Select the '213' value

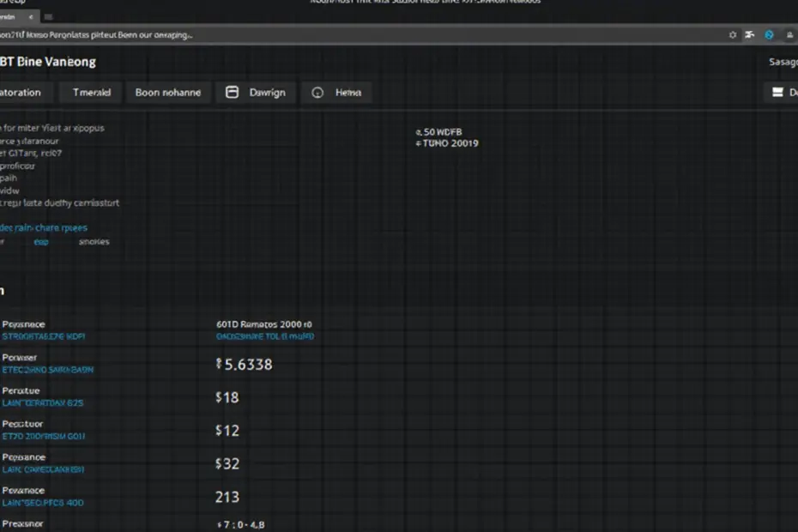tap(227, 497)
